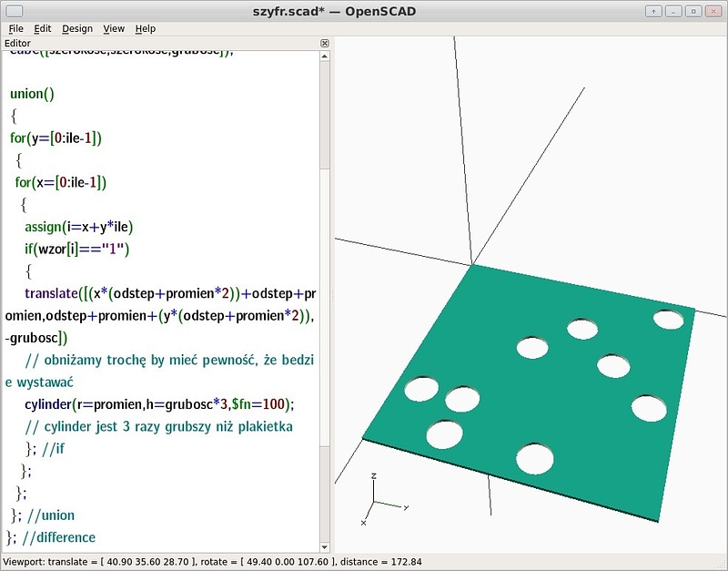Viewport: 728px width, 571px height.
Task: Click the roll-up window button with up arrow
Action: point(653,11)
